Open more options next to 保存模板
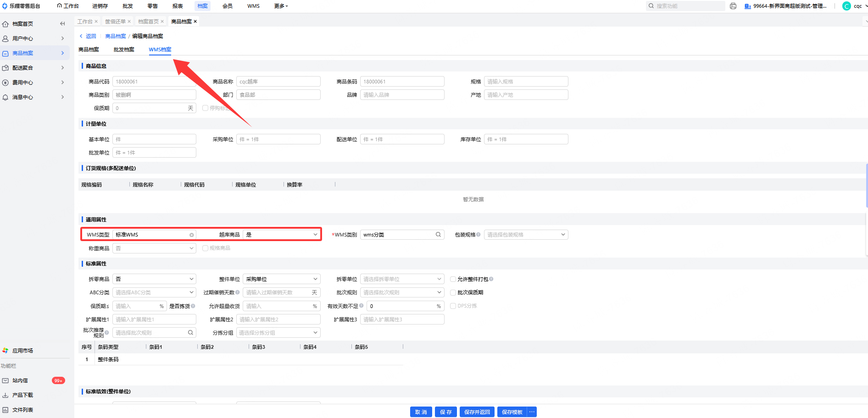 532,412
